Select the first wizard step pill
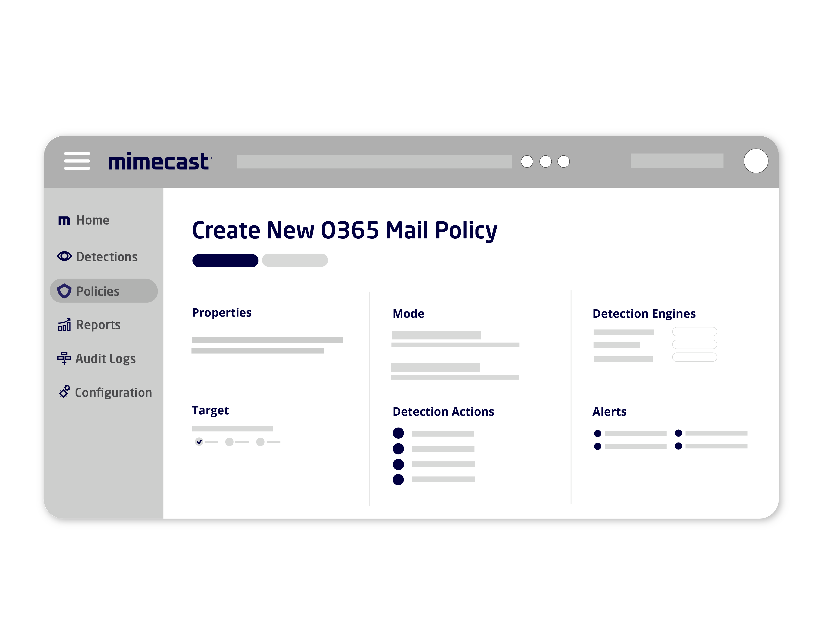Viewport: 827px width, 644px height. click(225, 261)
